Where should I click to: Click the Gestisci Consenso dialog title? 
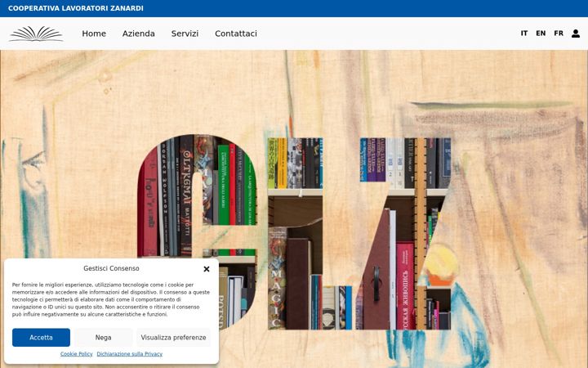(111, 268)
